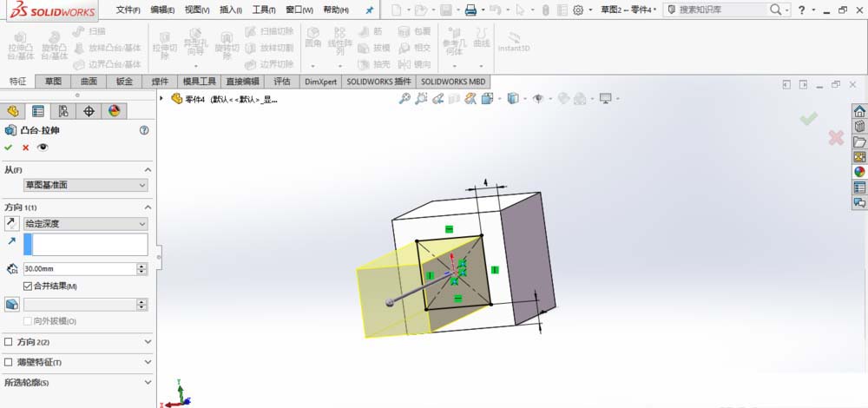The width and height of the screenshot is (868, 408).
Task: Open help for Boss-Extrude panel
Action: click(x=144, y=131)
